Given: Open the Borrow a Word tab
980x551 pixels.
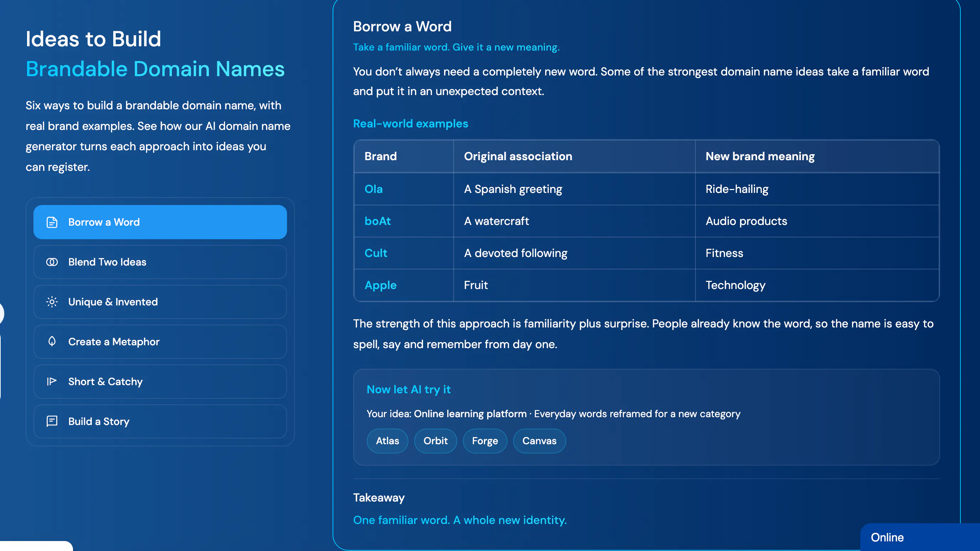Looking at the screenshot, I should point(160,222).
